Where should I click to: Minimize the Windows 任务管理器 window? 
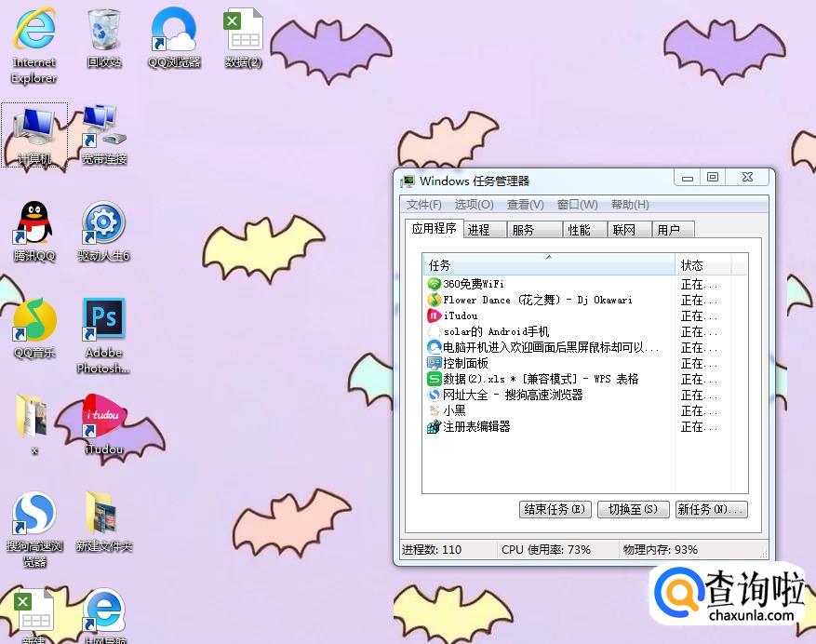[x=688, y=178]
